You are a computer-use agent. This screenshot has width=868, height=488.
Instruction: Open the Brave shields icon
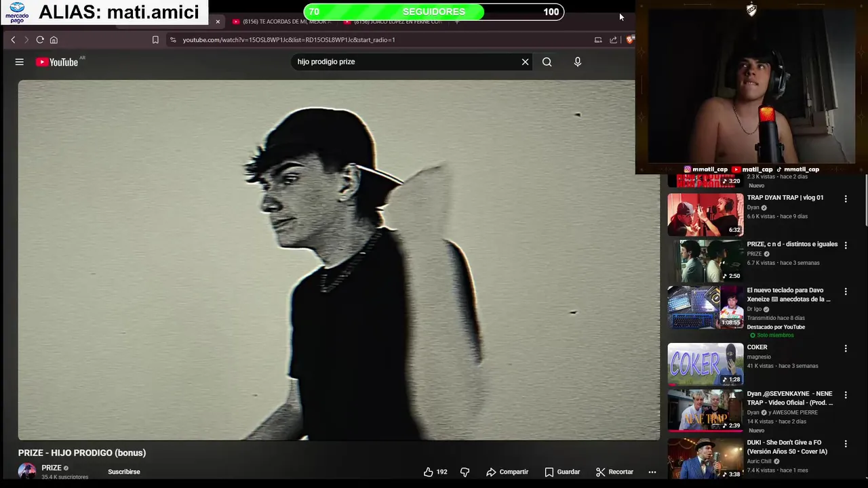pyautogui.click(x=629, y=40)
